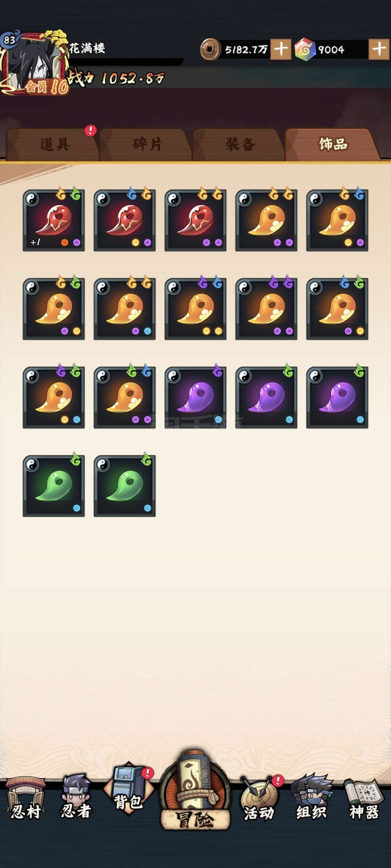This screenshot has height=868, width=391.
Task: Select the third red magatama in top row
Action: [195, 220]
